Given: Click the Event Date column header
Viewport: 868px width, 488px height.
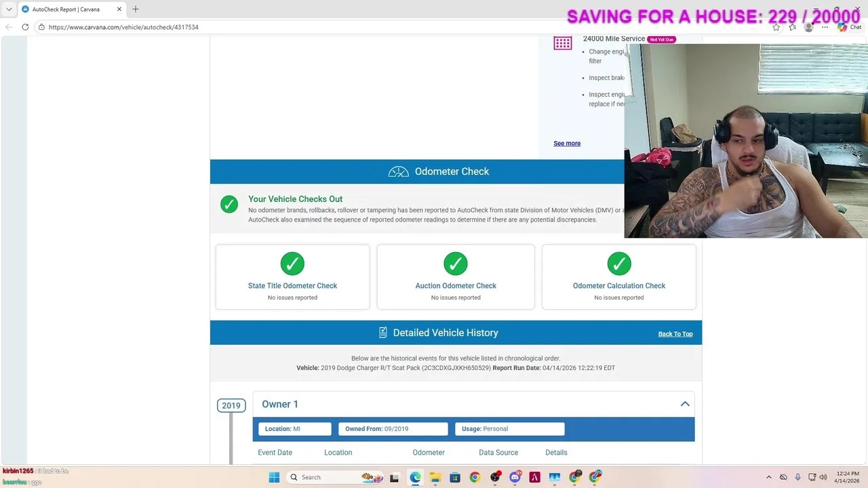Looking at the screenshot, I should point(275,453).
